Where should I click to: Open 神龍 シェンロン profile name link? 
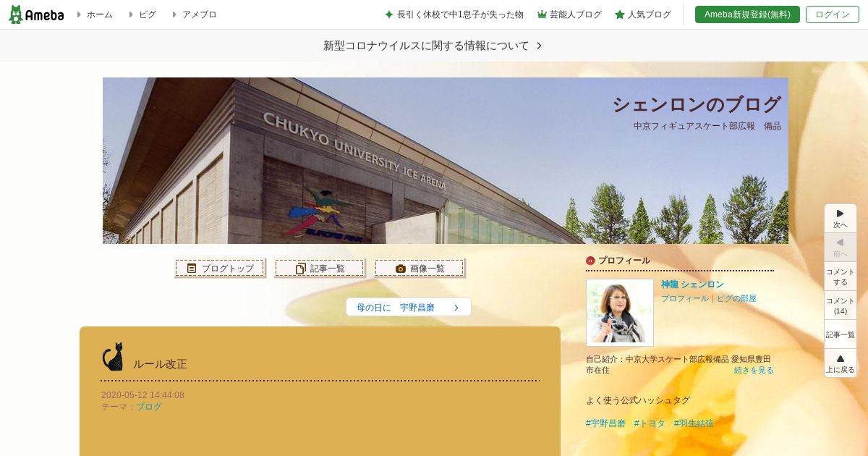692,284
